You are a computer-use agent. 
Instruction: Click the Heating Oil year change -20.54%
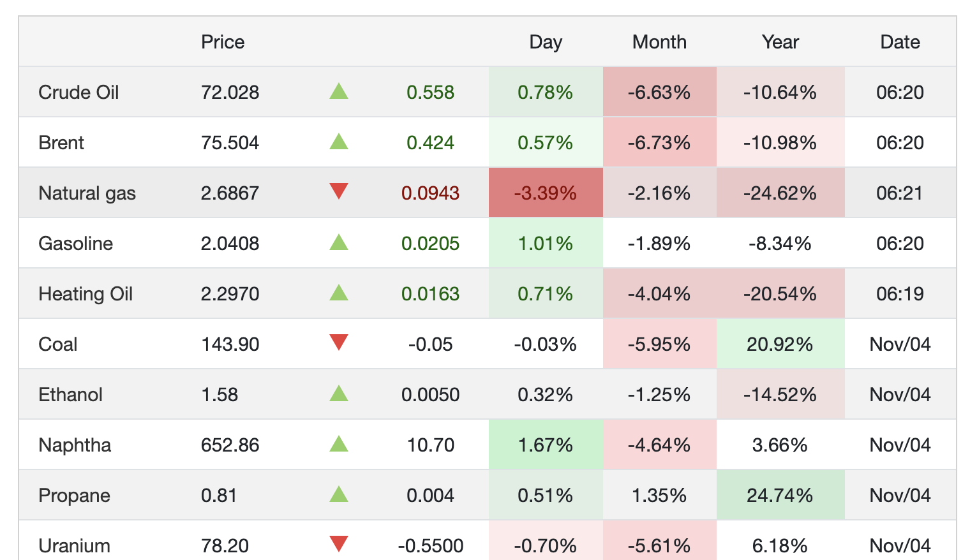780,294
